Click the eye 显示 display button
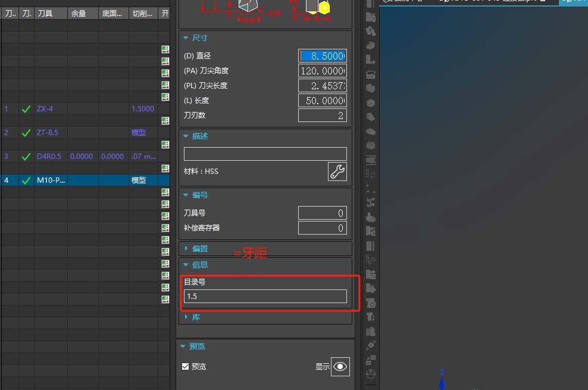588x390 pixels. pyautogui.click(x=340, y=366)
